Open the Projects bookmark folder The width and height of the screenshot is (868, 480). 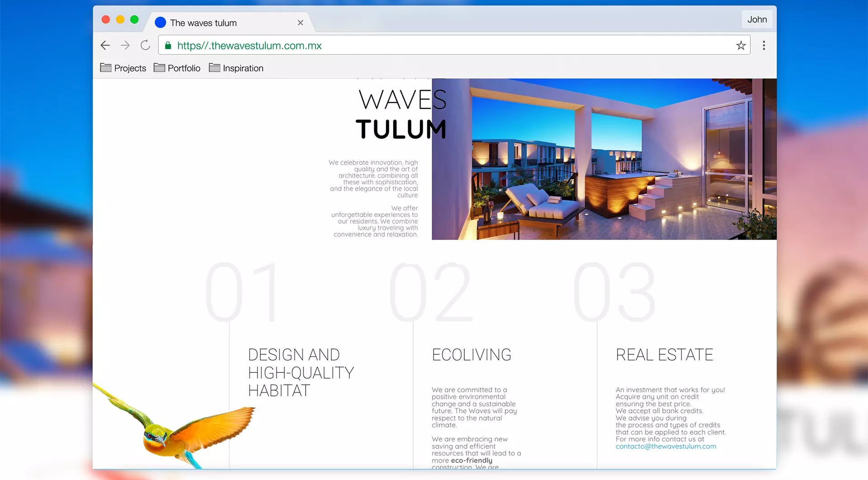(123, 68)
